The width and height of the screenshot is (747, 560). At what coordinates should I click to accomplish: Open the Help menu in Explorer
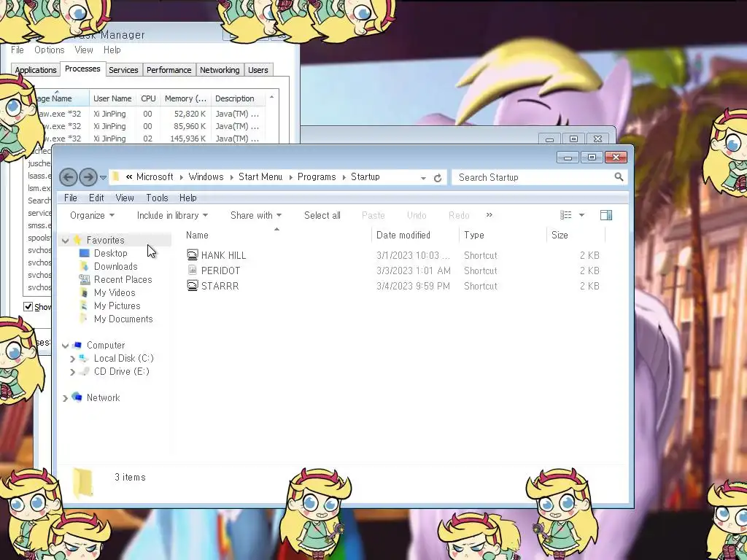pyautogui.click(x=187, y=198)
